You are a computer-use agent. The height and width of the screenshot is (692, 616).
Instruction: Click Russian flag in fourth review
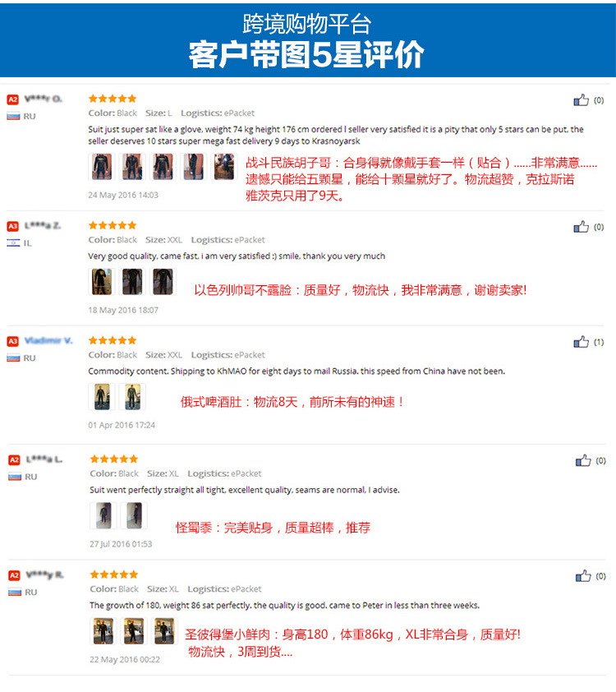tap(15, 477)
